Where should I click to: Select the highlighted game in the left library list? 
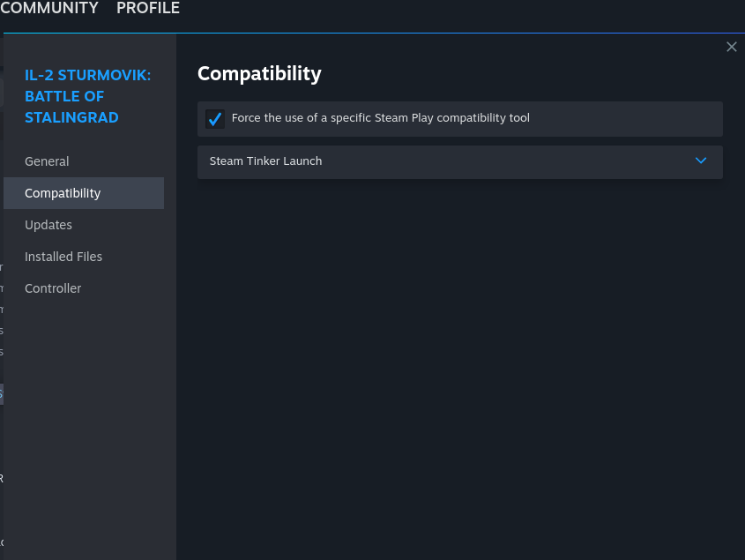tap(3, 393)
